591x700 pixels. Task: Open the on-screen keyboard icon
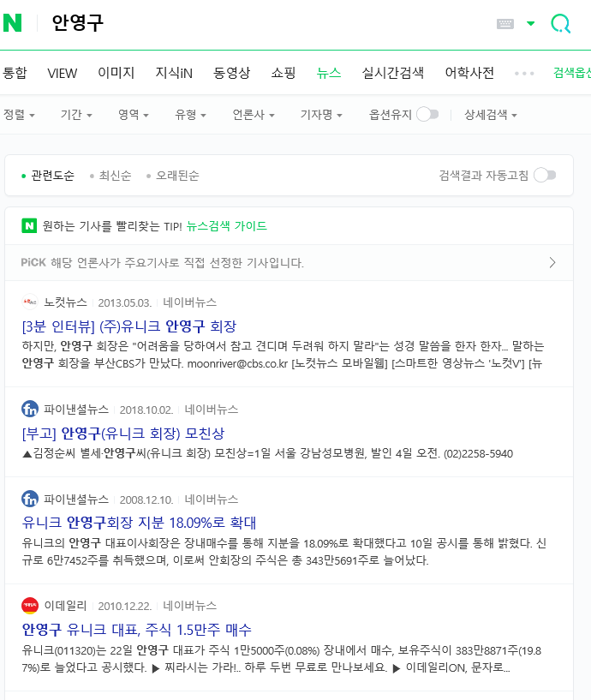[504, 24]
